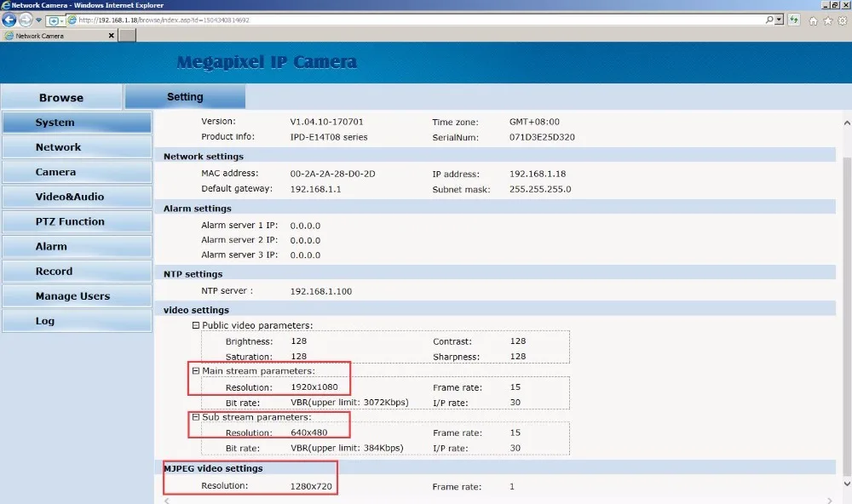852x504 pixels.
Task: Click IP address value 192.168.1.18
Action: point(538,174)
